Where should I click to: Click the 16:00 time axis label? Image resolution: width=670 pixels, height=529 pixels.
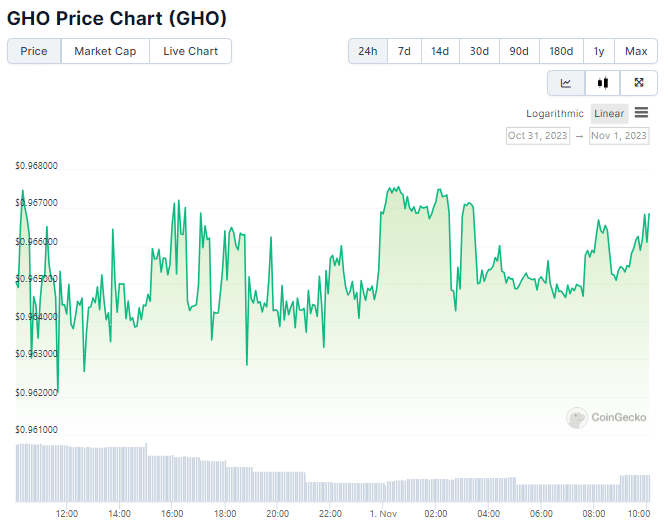point(172,514)
